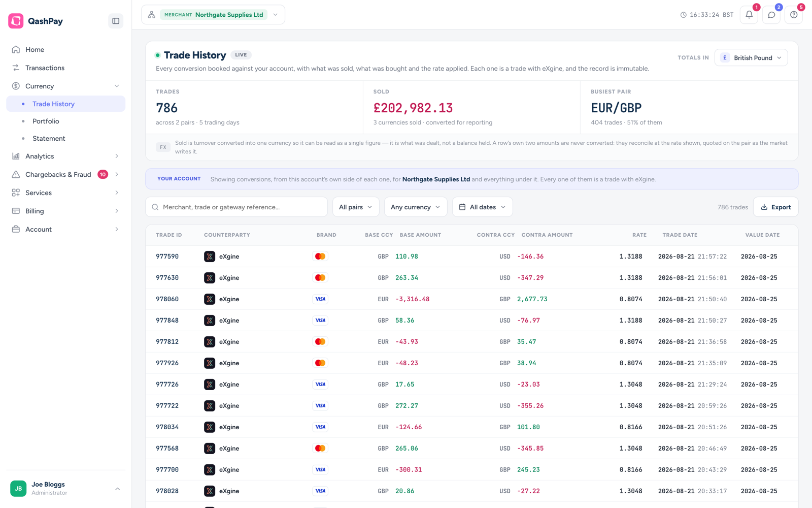Click base amount -300.31
The image size is (812, 508).
click(409, 470)
